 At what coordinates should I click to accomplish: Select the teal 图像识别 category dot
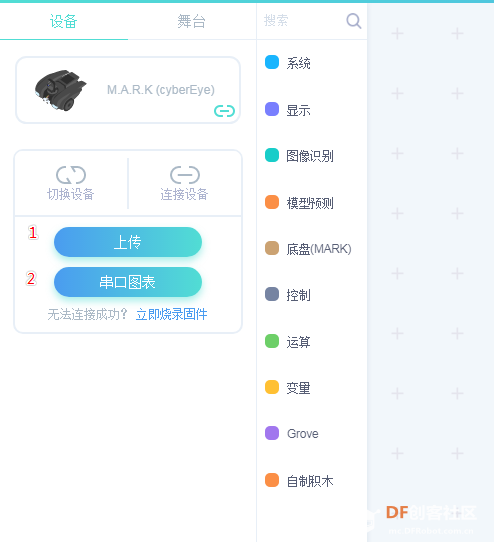[272, 155]
